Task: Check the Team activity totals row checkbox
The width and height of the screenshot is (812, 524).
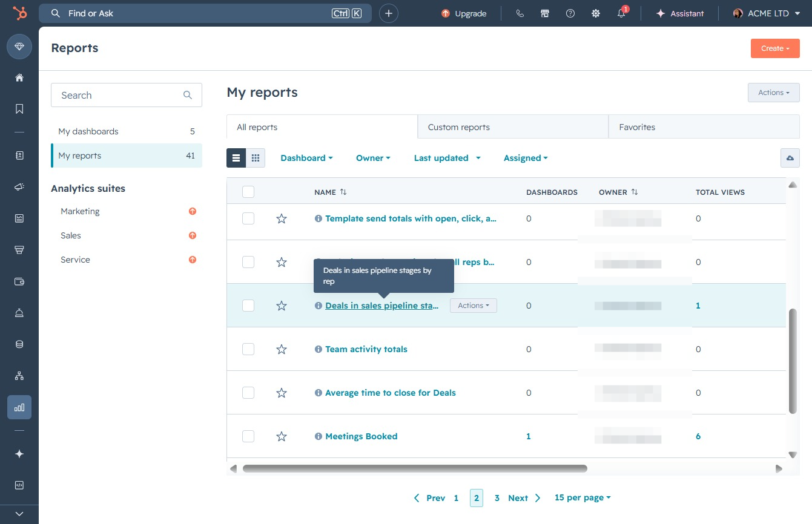Action: pos(248,349)
